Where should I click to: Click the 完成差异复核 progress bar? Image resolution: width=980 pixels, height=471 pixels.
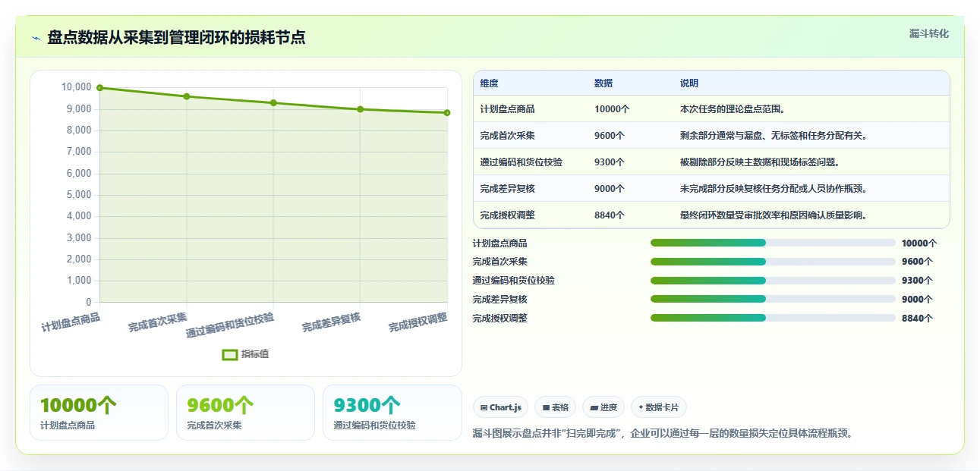[773, 300]
